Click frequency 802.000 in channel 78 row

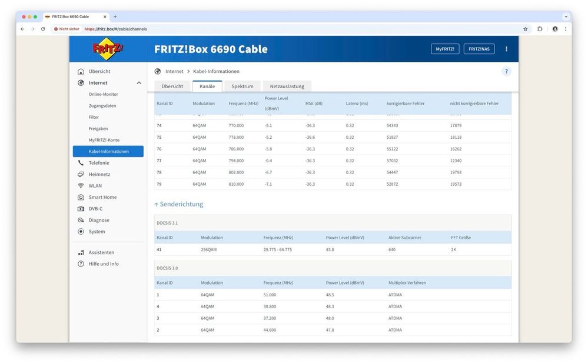point(236,172)
